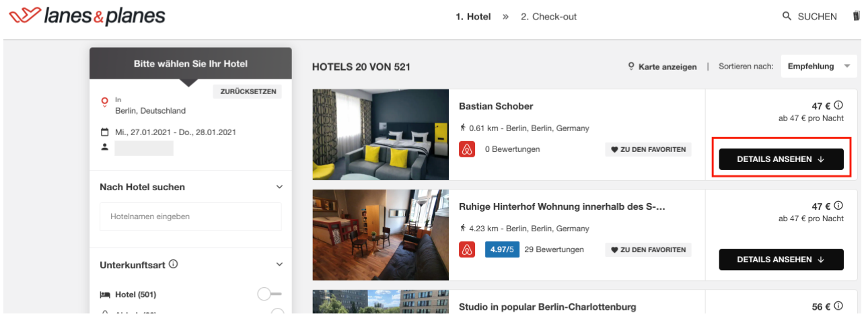The image size is (868, 320).
Task: Click info icon beside Bastian Schober price
Action: click(x=838, y=106)
